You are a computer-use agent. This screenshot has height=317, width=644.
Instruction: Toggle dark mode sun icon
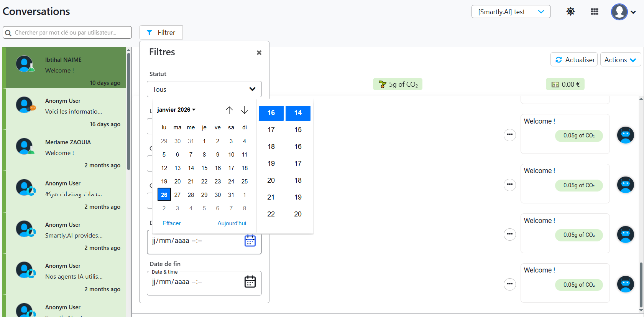click(x=570, y=12)
